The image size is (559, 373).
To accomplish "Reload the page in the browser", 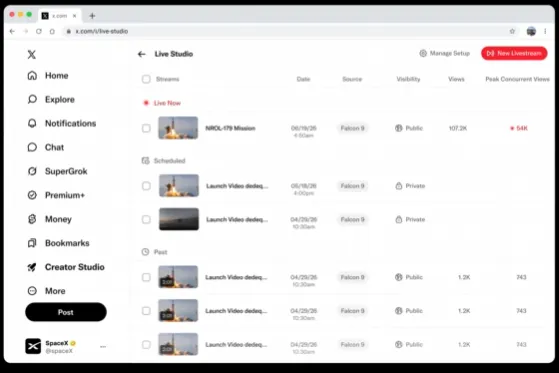I will click(x=39, y=31).
